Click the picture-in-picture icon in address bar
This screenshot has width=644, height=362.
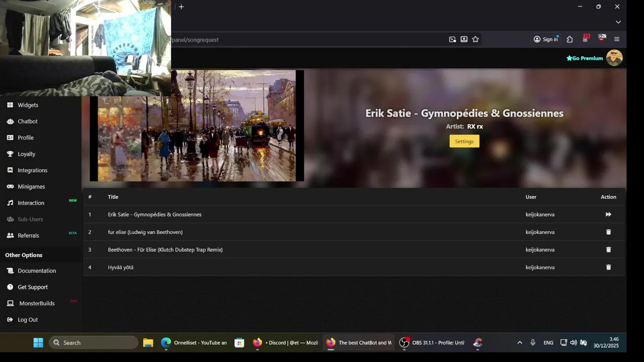click(x=452, y=39)
